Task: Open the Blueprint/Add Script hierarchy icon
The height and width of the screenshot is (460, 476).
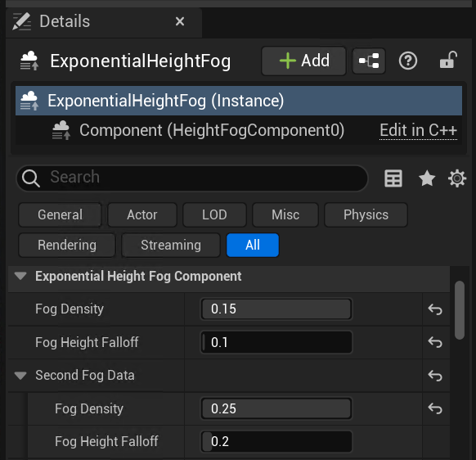Action: coord(369,61)
